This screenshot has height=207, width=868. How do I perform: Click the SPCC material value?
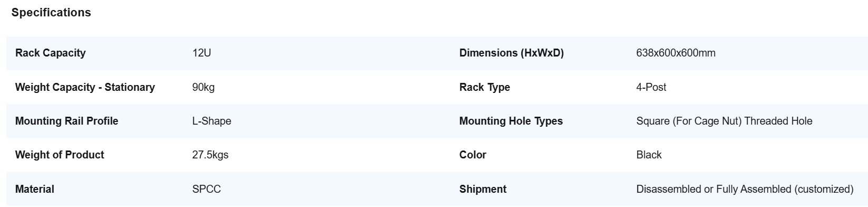207,189
